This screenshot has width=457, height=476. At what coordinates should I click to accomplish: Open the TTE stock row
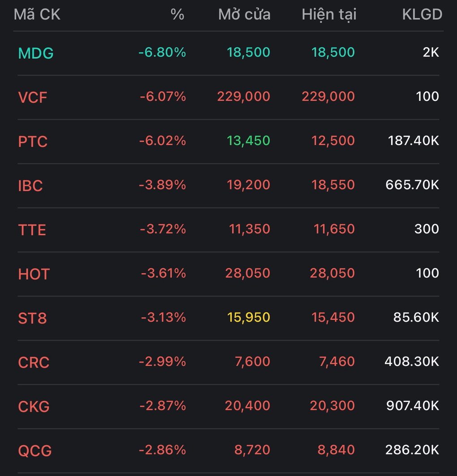228,230
